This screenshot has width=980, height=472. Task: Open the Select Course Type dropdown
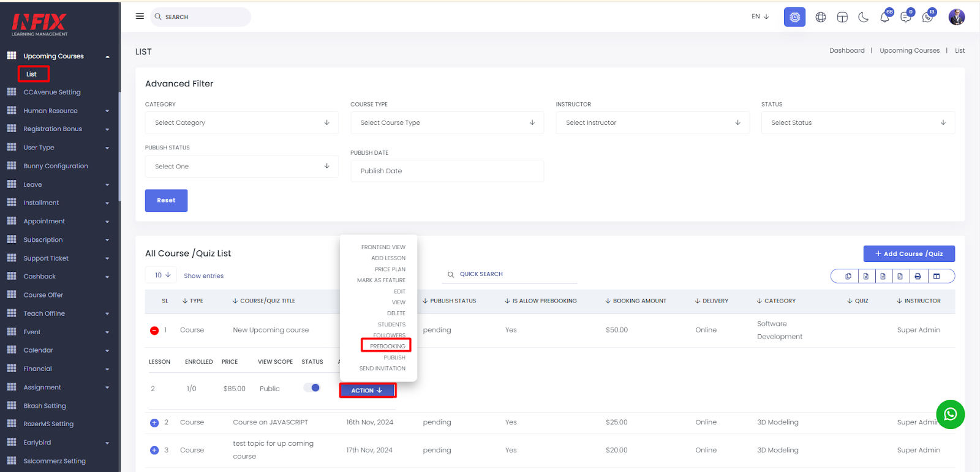coord(447,122)
